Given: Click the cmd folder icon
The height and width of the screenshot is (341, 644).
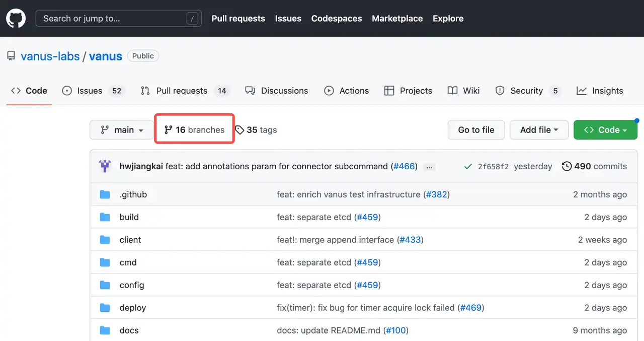Looking at the screenshot, I should pyautogui.click(x=105, y=262).
